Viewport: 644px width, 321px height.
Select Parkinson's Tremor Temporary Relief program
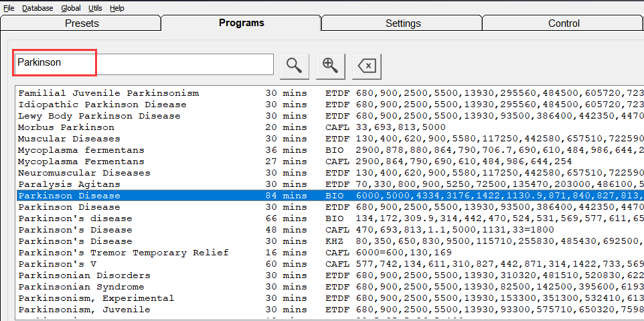(x=123, y=253)
